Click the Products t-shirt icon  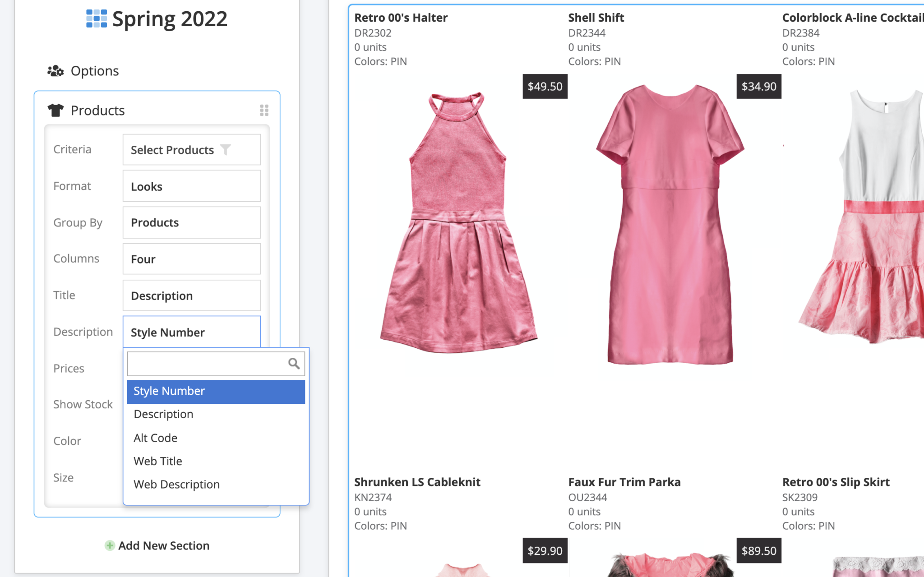click(x=55, y=110)
